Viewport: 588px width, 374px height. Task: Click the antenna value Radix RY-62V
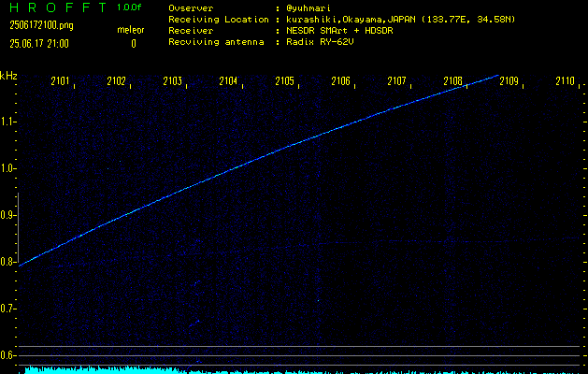pyautogui.click(x=320, y=42)
